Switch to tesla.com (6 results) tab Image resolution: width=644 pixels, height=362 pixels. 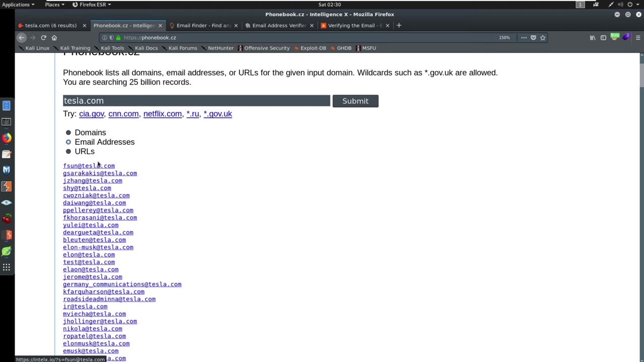point(50,26)
